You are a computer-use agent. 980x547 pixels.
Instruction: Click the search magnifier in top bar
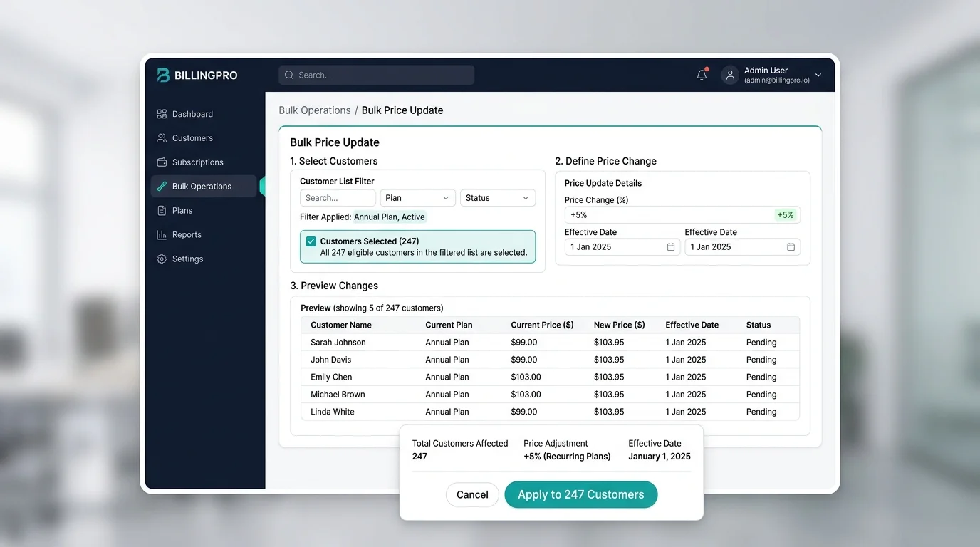288,75
